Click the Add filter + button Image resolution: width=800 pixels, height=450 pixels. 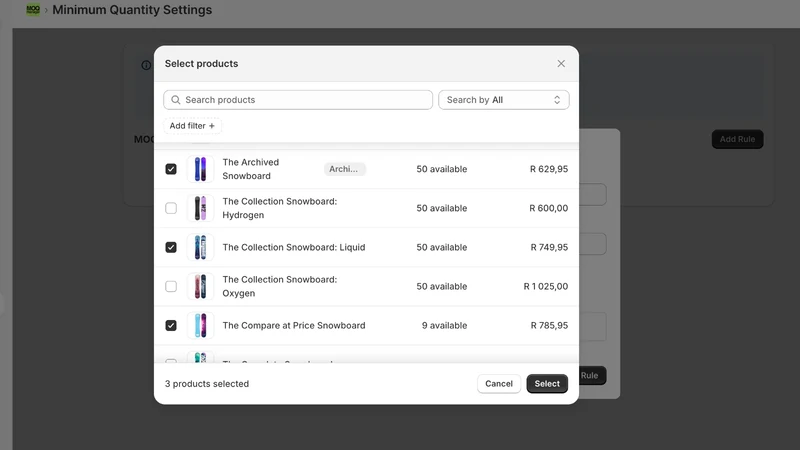pos(192,126)
